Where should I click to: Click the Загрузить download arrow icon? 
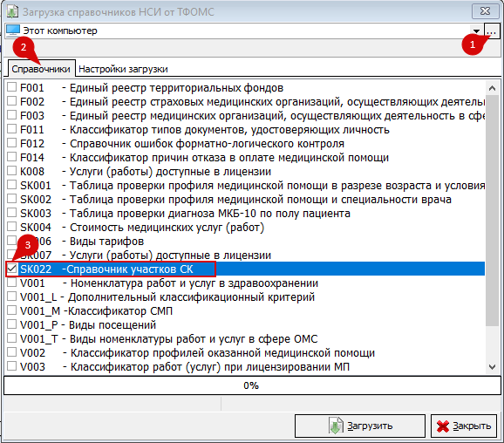point(336,426)
